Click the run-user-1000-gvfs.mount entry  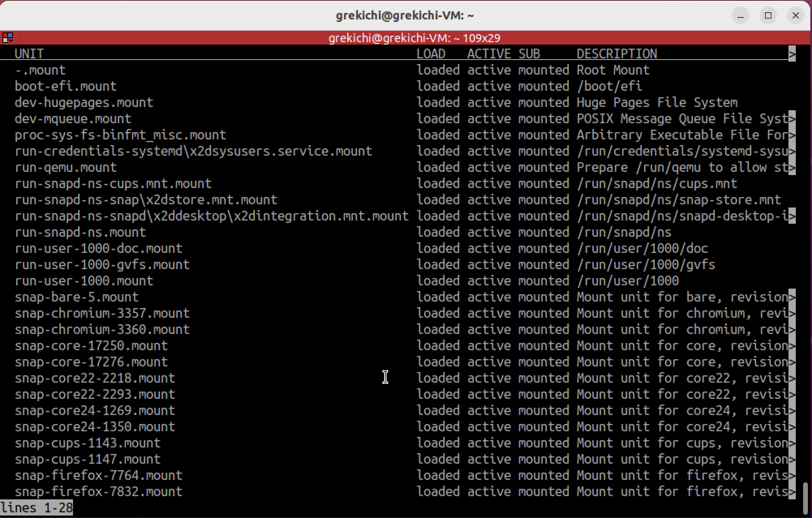pyautogui.click(x=102, y=265)
